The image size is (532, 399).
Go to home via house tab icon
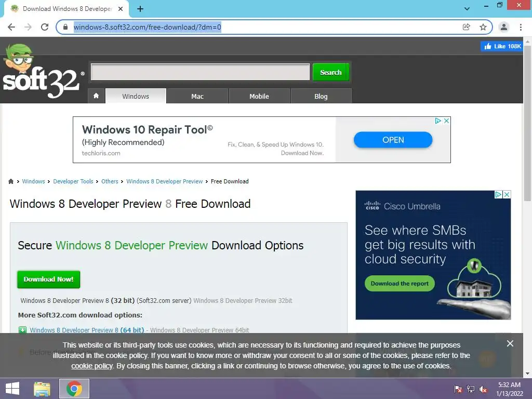pos(96,96)
